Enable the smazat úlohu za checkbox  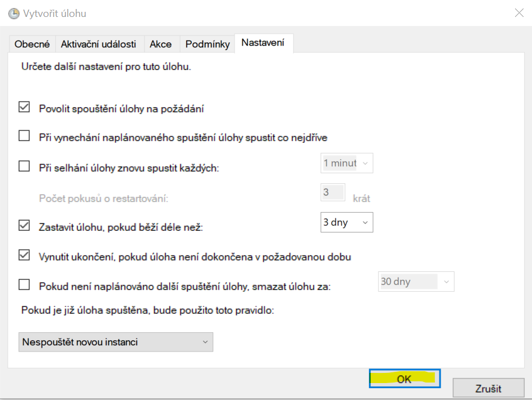24,285
